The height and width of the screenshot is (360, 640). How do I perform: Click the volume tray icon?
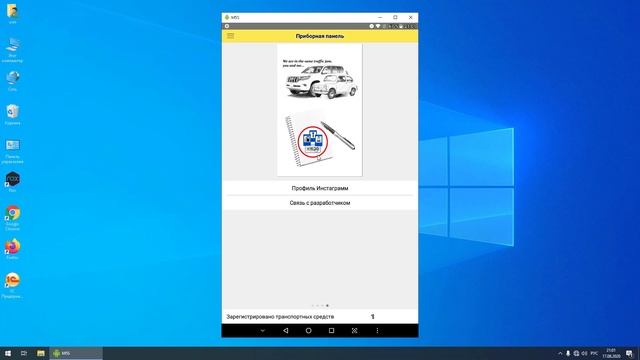[x=584, y=353]
